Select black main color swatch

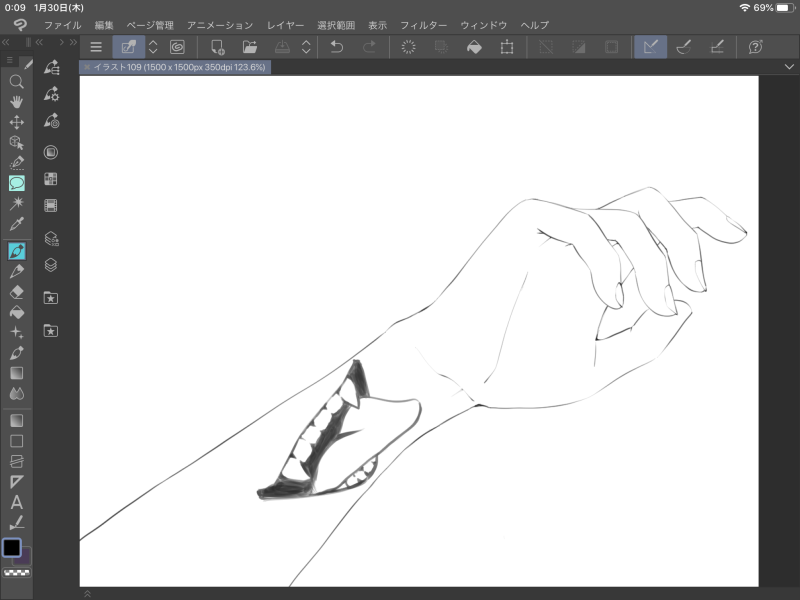click(12, 547)
